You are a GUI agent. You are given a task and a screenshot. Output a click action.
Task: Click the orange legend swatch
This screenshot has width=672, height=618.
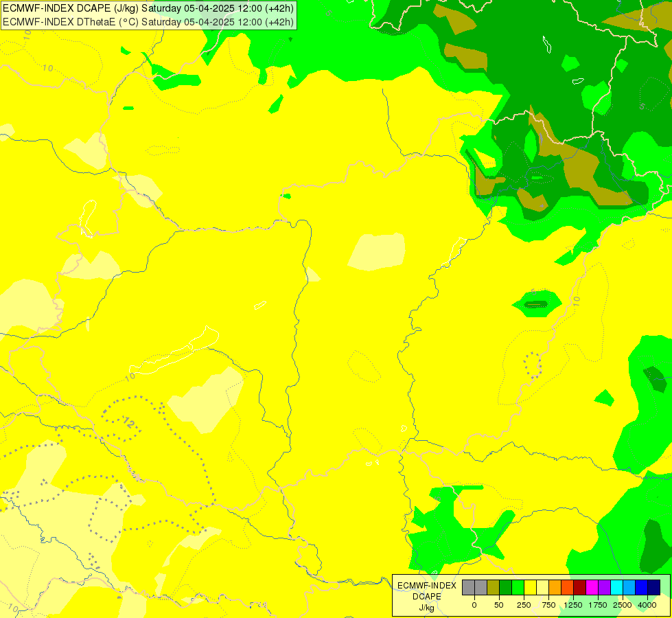[x=555, y=587]
